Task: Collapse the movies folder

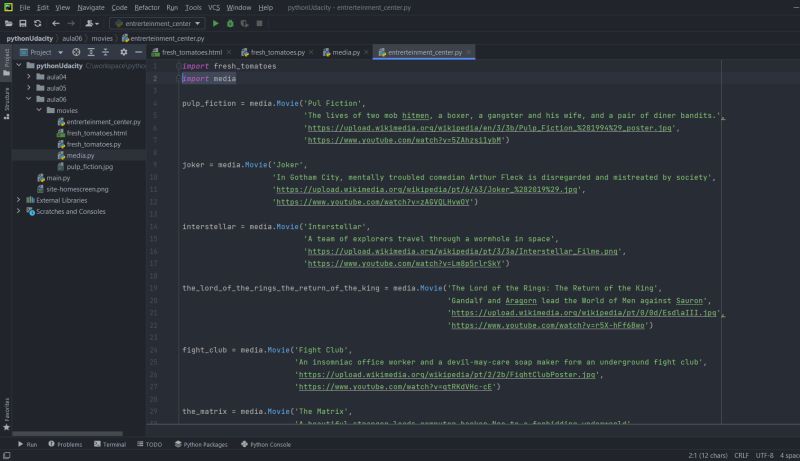Action: 39,110
